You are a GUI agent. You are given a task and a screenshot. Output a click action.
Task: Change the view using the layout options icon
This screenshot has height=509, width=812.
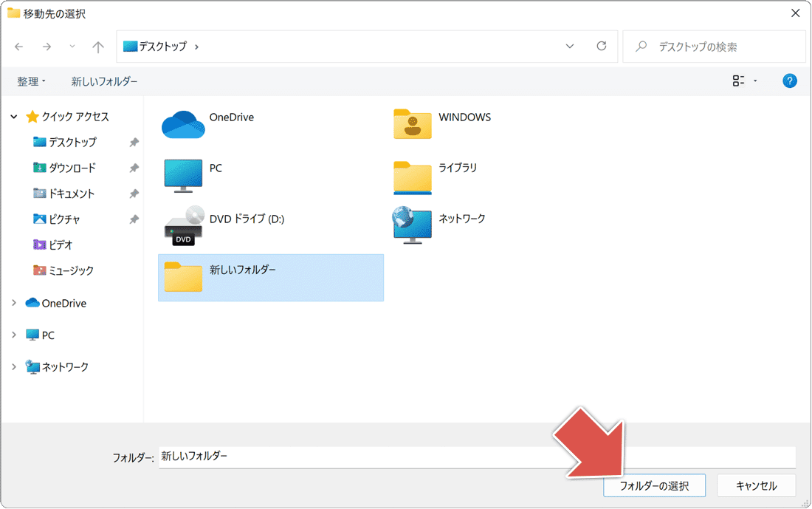pyautogui.click(x=738, y=81)
